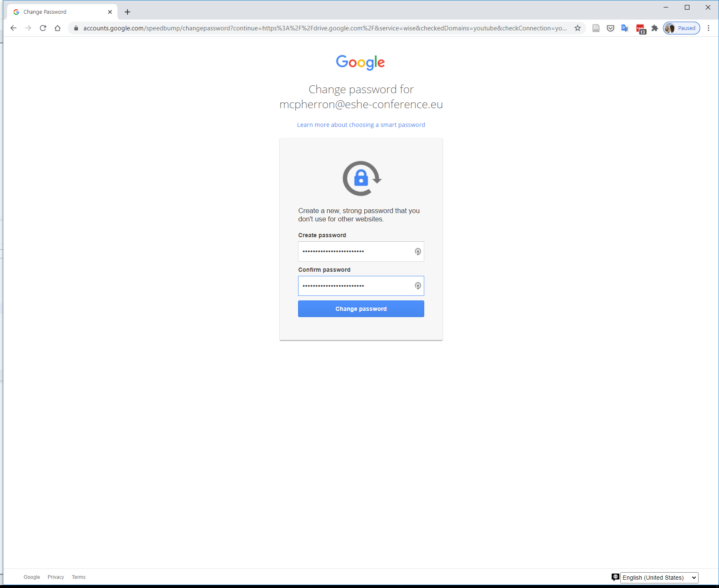Reload the current page
This screenshot has width=719, height=588.
43,28
